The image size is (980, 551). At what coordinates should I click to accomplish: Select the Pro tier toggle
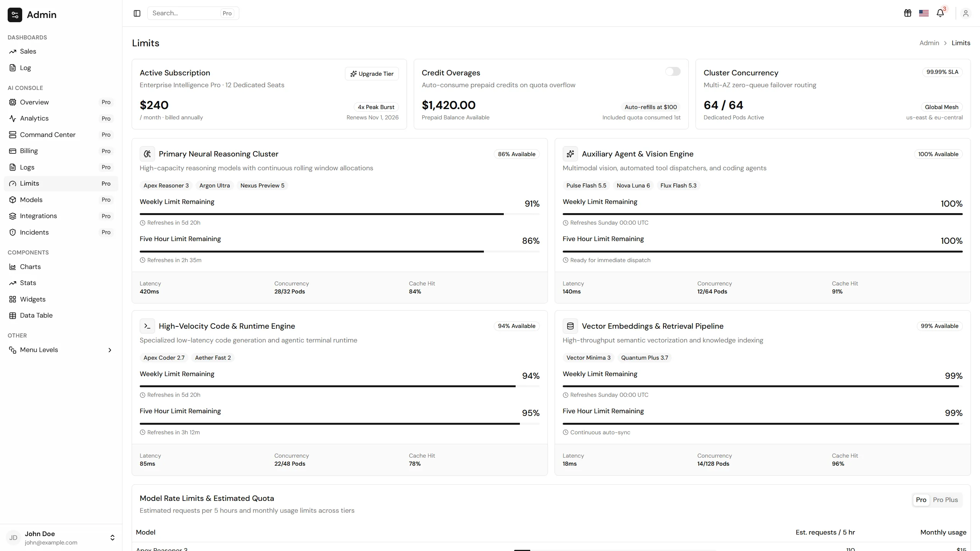point(921,500)
